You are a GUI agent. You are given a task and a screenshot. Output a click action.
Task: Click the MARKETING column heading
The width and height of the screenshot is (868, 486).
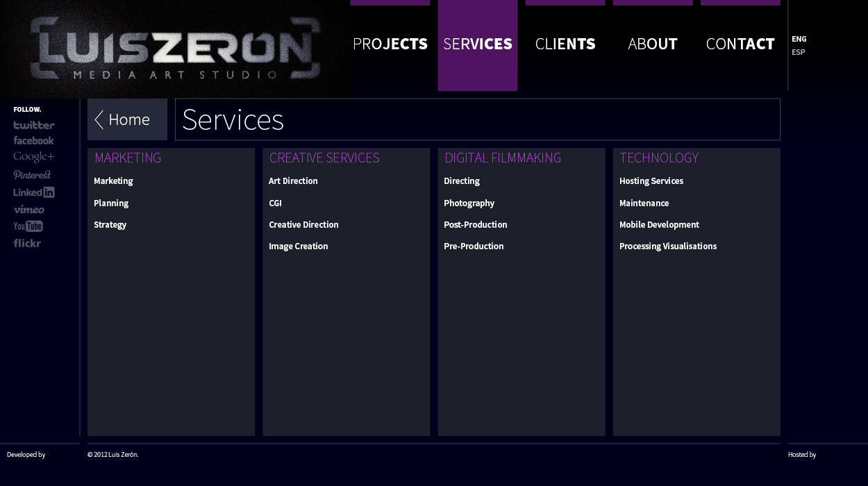click(128, 158)
